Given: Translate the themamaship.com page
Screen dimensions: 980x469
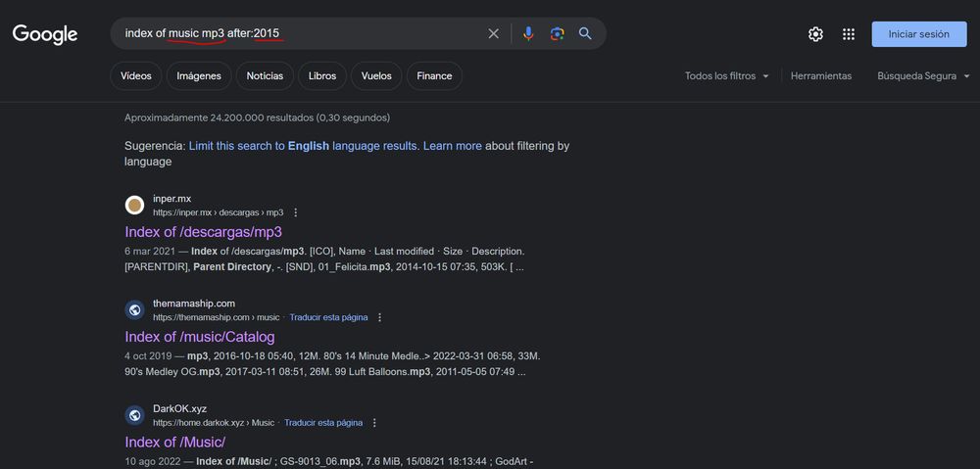Looking at the screenshot, I should [328, 317].
